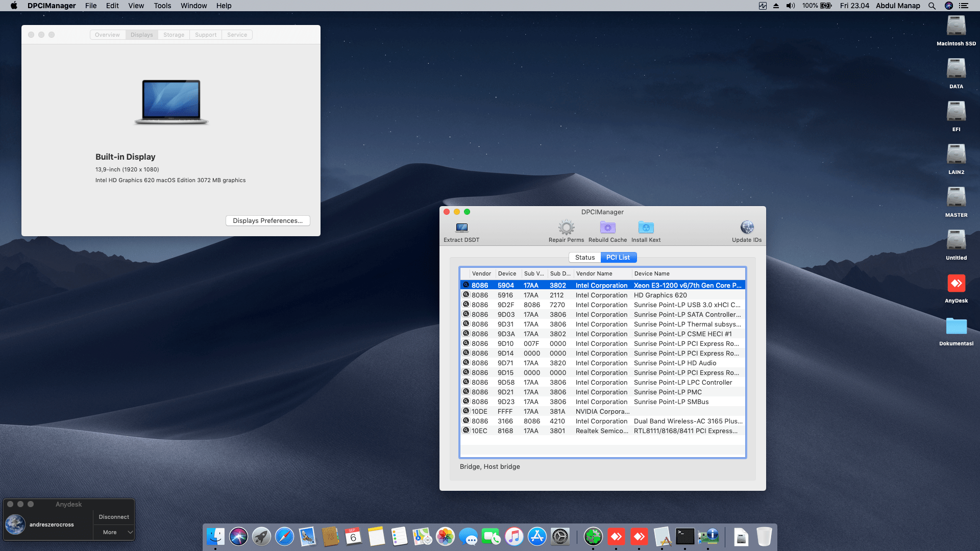Open System Preferences in the Dock
The width and height of the screenshot is (980, 551).
pos(560,537)
